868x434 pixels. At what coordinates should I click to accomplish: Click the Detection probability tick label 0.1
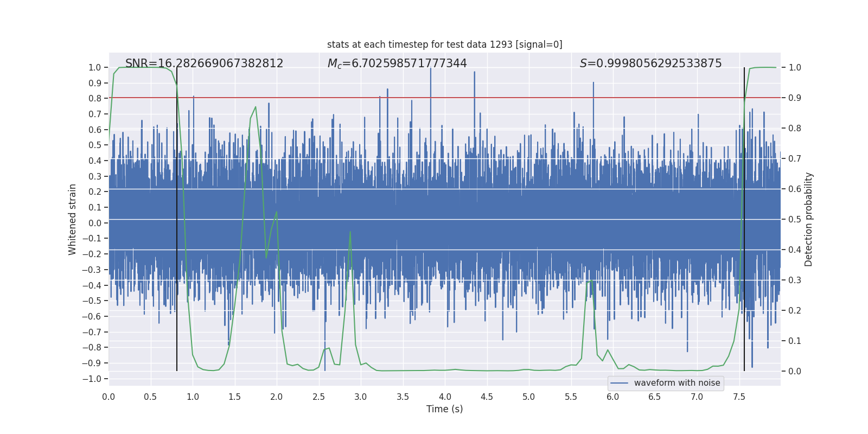[795, 341]
